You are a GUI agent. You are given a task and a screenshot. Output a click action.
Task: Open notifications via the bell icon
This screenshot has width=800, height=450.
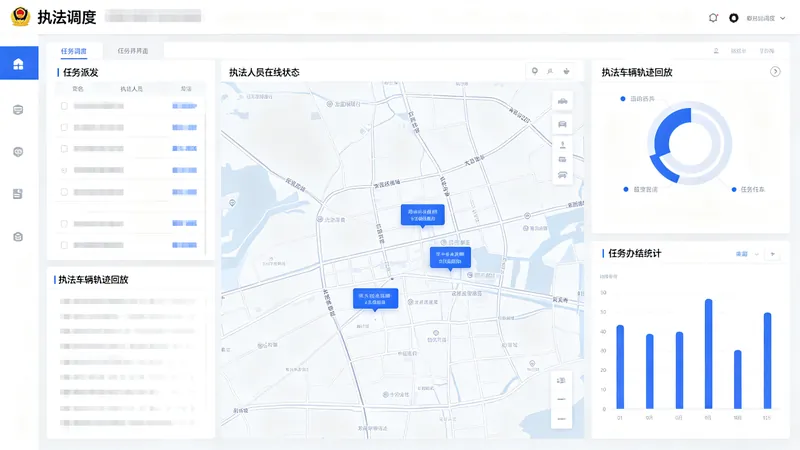point(713,18)
